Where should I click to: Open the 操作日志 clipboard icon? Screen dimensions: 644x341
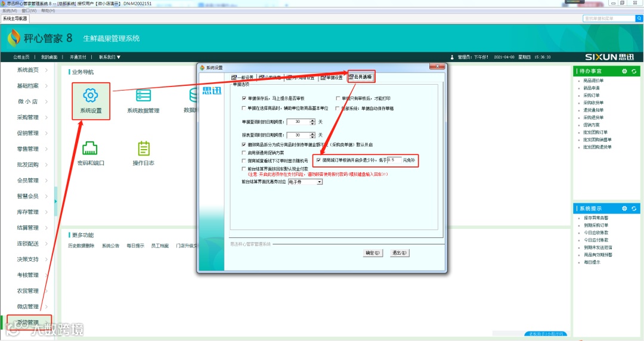[143, 148]
